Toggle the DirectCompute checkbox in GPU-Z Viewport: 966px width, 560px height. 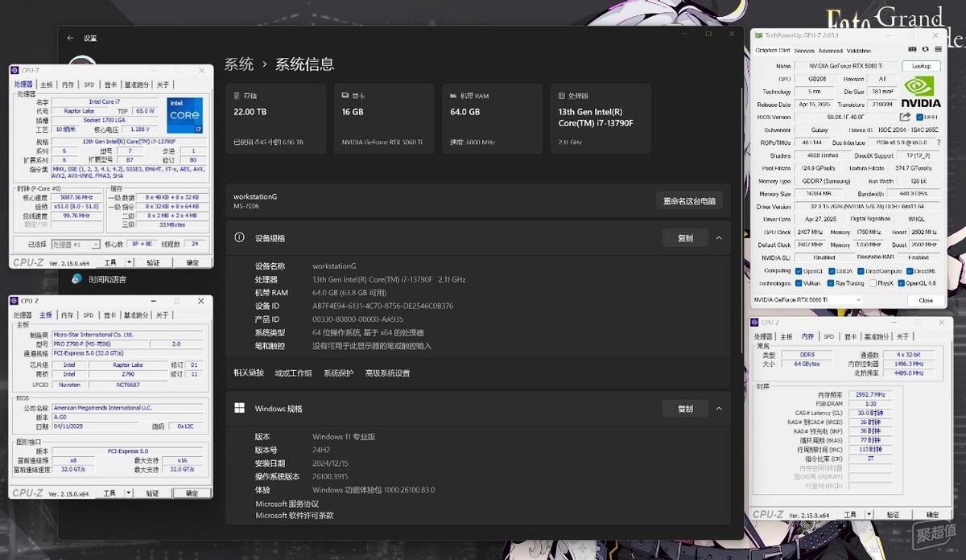(861, 271)
